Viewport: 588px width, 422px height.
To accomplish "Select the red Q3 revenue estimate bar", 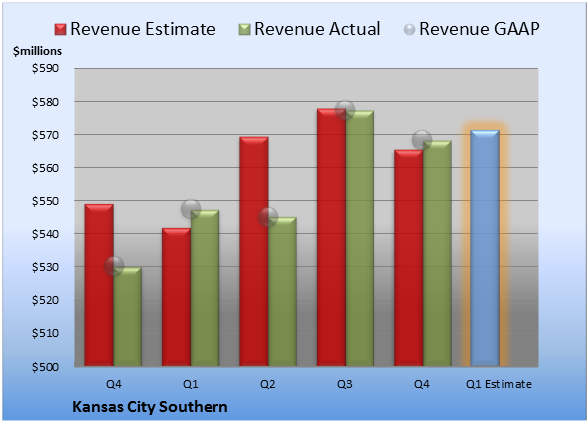I will [x=331, y=237].
